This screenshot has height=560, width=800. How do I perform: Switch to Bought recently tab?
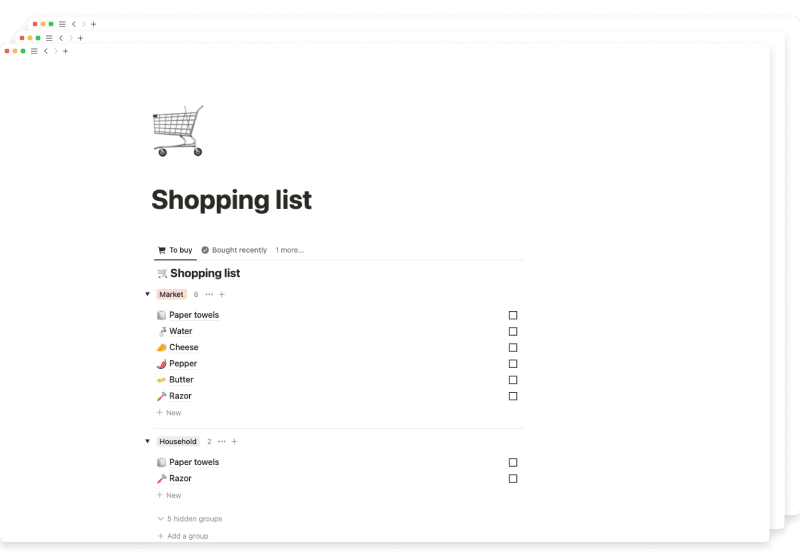(234, 250)
